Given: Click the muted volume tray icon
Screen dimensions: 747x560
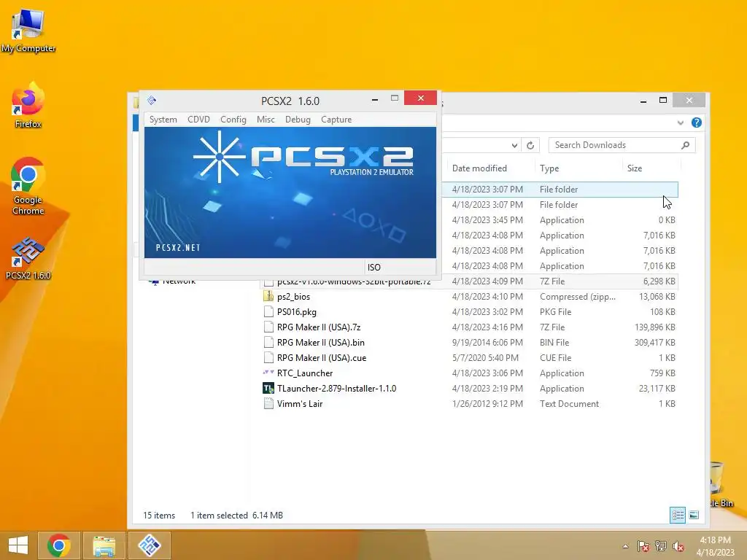Looking at the screenshot, I should point(678,546).
